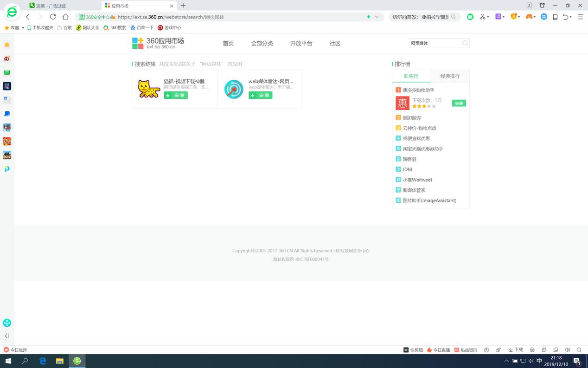
Task: Click the add-plugin plus circle in sidebar
Action: click(7, 323)
